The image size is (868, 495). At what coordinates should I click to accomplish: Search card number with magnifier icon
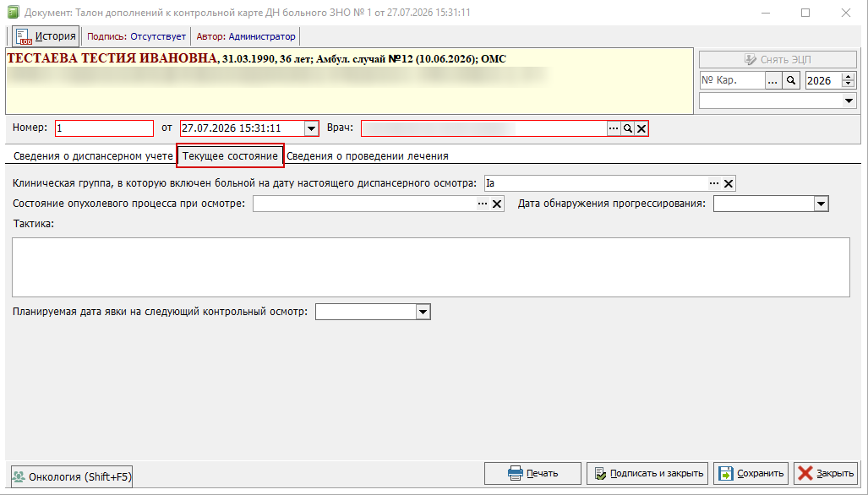coord(792,80)
